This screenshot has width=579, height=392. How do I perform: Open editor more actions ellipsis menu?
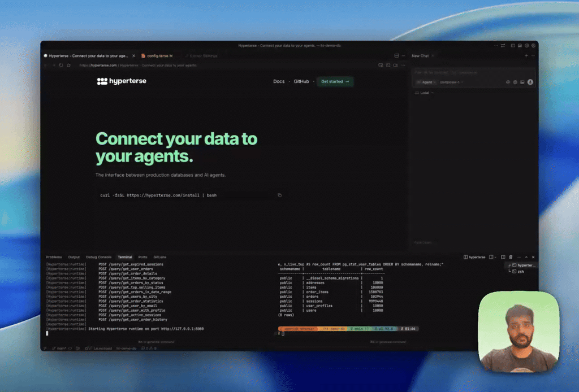[x=404, y=56]
